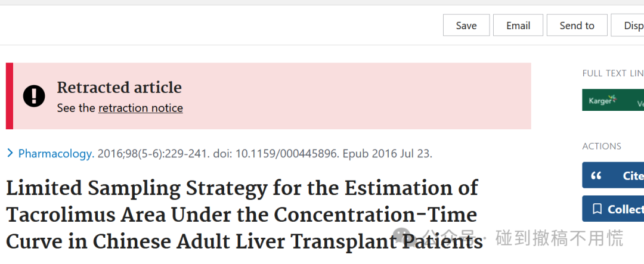Open the retraction notice link
This screenshot has width=644, height=264.
click(141, 108)
